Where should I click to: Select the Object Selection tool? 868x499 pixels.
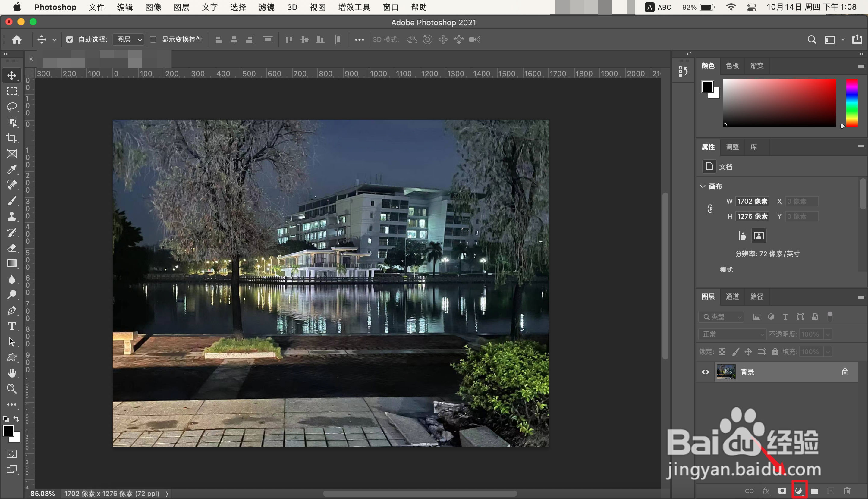coord(12,123)
